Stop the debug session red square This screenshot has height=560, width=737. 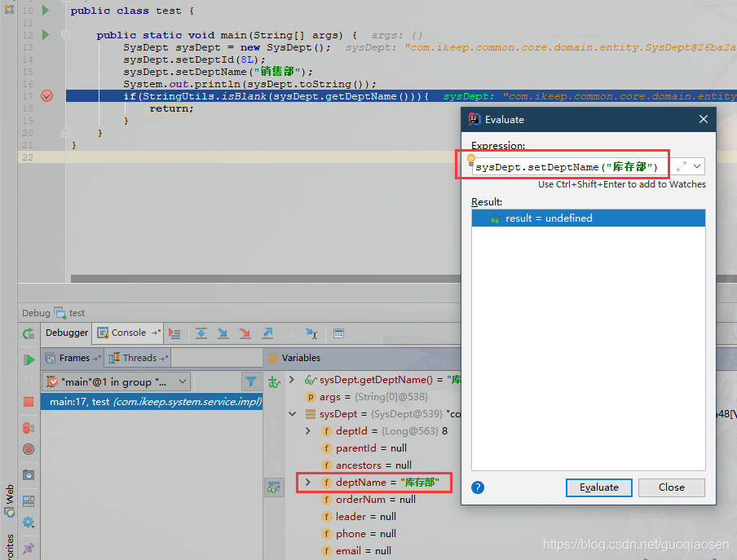pos(29,402)
